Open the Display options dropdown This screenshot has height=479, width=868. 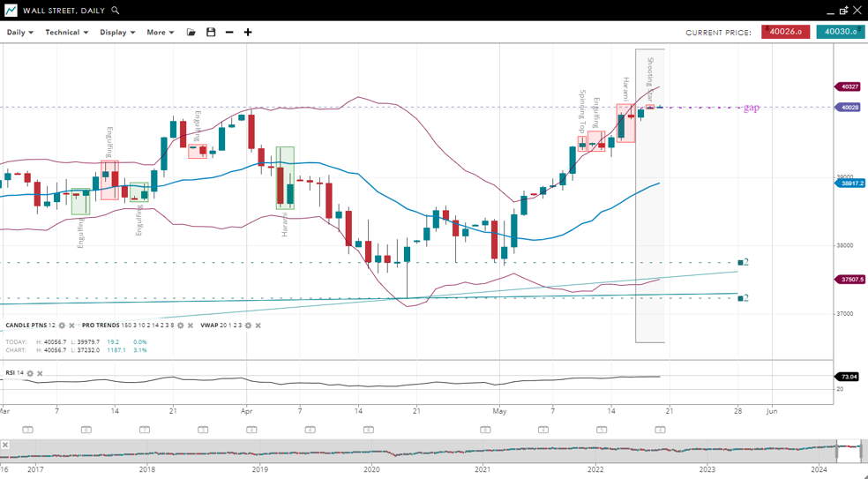[117, 33]
